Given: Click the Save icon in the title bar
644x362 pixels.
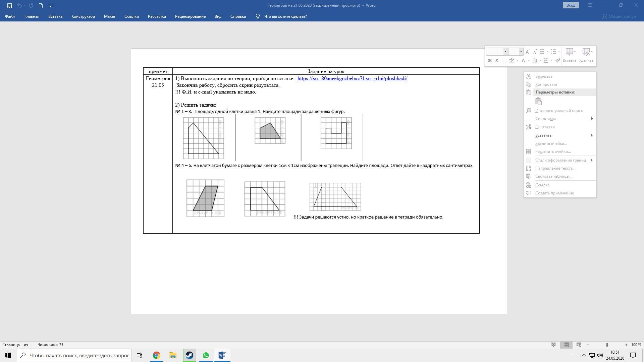Looking at the screenshot, I should coord(9,5).
